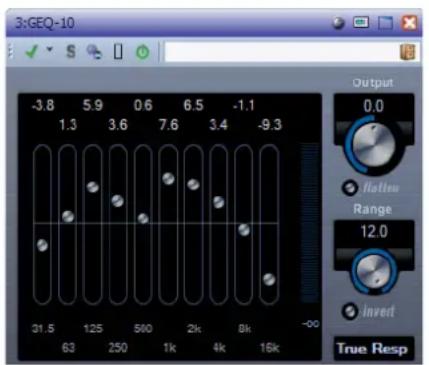The height and width of the screenshot is (365, 429).
Task: Toggle the green power bypass button
Action: (143, 52)
